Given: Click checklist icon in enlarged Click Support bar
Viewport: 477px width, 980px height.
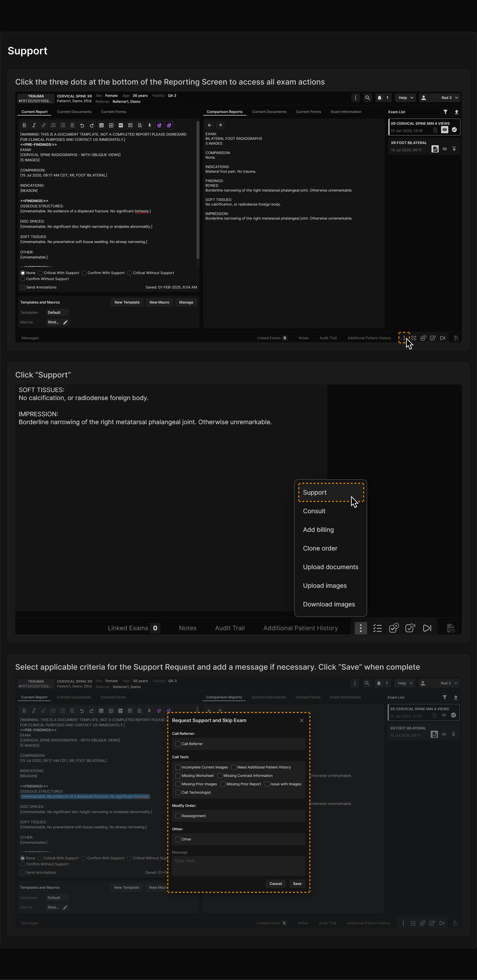Looking at the screenshot, I should 377,628.
